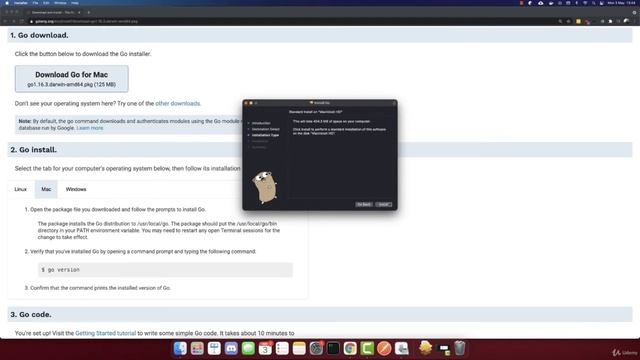Click the yellow extension icon in browser toolbar
Screen dimensions: 640x360
pos(578,21)
